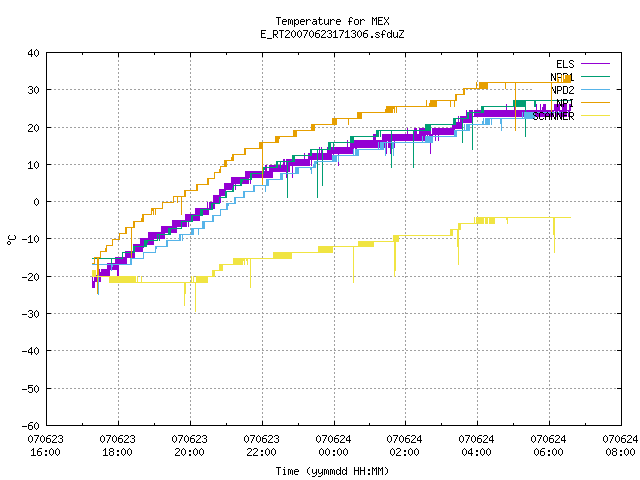Screen dimensions: 640x480
Task: Click the y-axis label 10
Action: point(33,165)
